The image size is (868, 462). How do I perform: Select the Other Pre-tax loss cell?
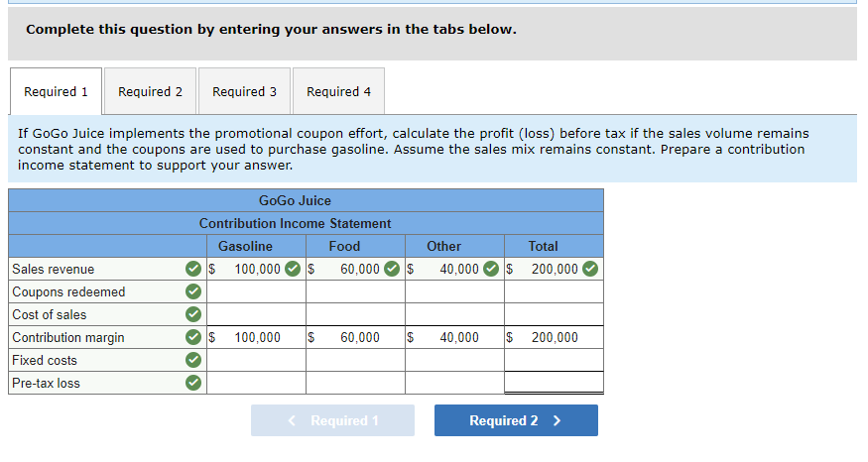[454, 383]
